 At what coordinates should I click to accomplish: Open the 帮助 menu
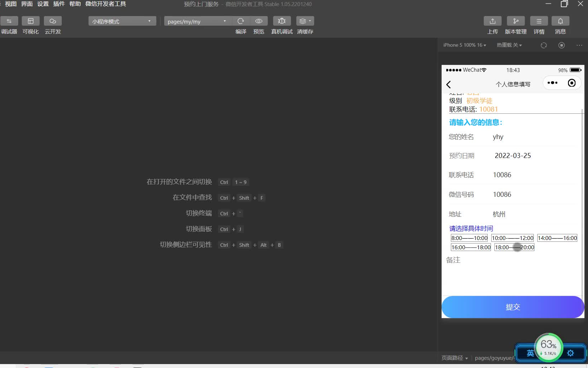click(75, 4)
